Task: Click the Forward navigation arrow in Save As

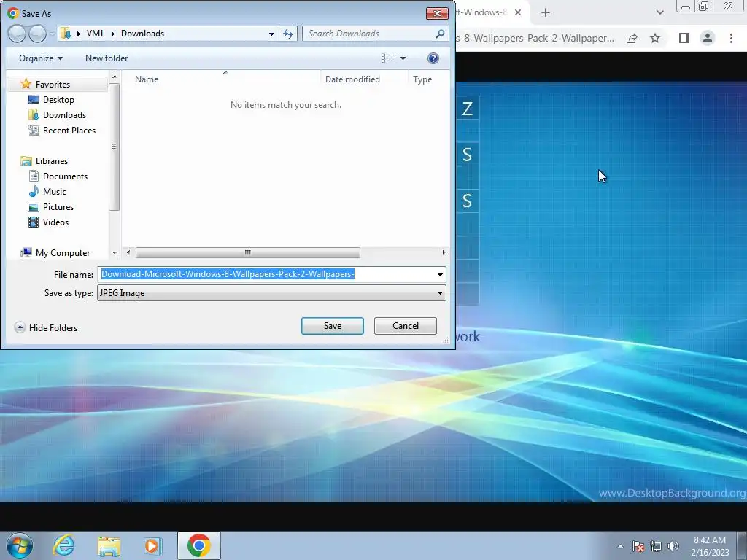Action: point(37,34)
